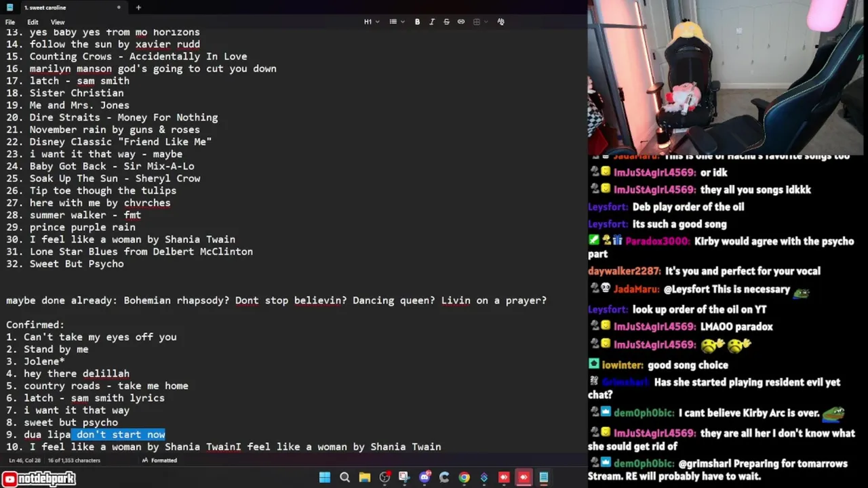Open first red AnyDesk icon in taskbar

(504, 477)
